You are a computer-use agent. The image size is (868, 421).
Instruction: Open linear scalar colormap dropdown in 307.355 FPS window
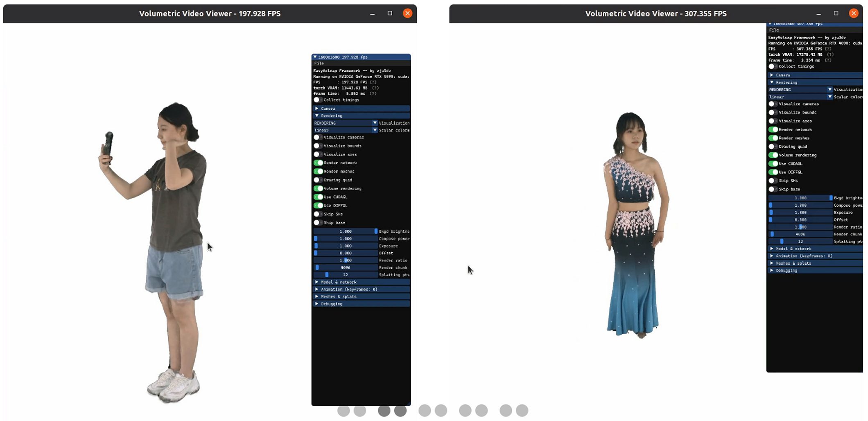tap(830, 97)
